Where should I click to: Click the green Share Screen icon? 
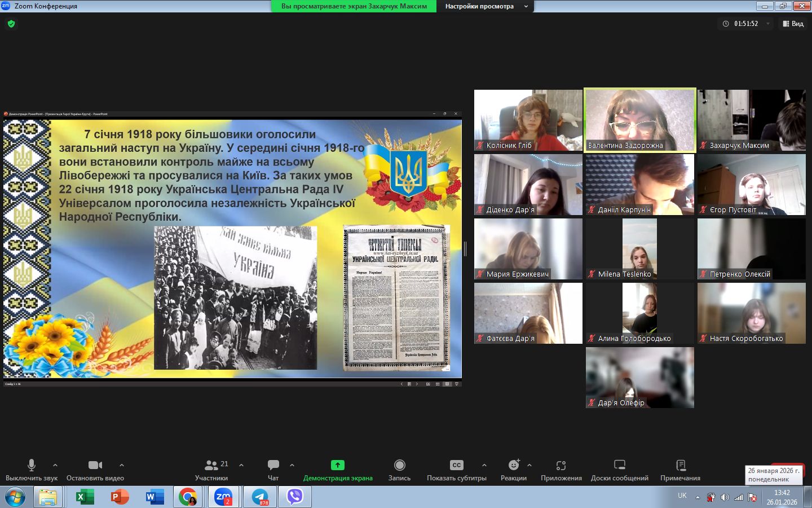tap(337, 466)
